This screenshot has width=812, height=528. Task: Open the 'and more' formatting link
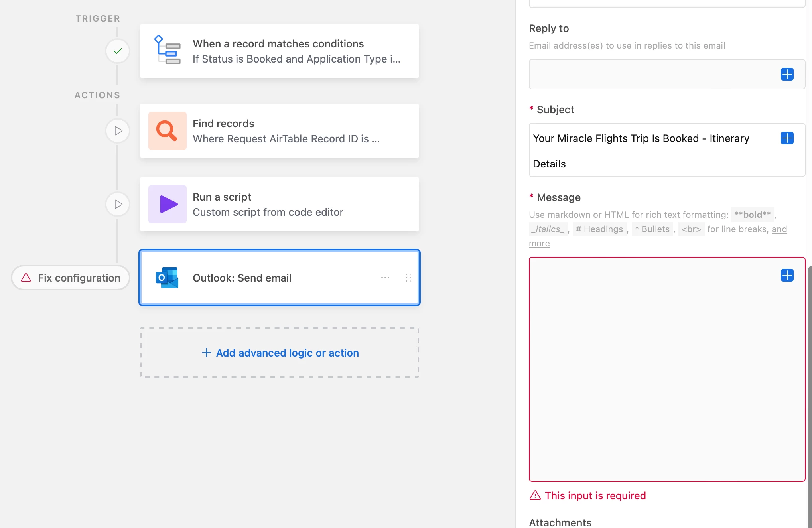click(779, 229)
